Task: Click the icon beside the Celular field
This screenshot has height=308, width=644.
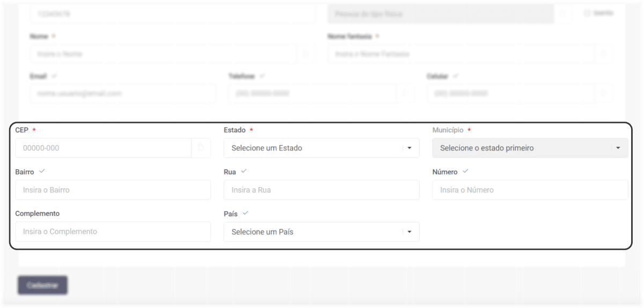Action: coord(604,94)
